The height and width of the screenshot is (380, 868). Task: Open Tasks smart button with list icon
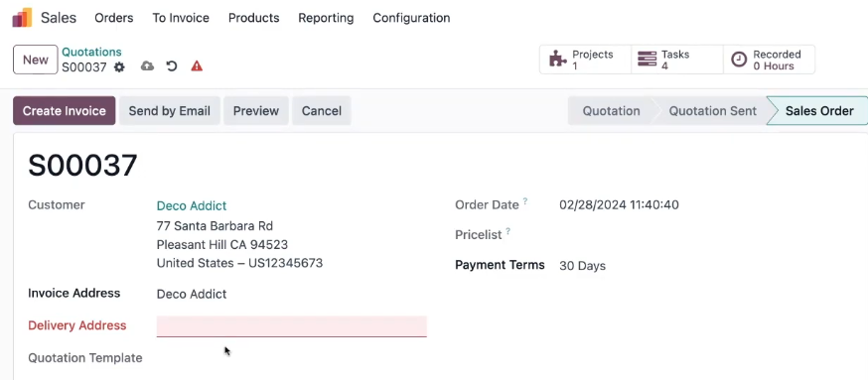tap(677, 60)
